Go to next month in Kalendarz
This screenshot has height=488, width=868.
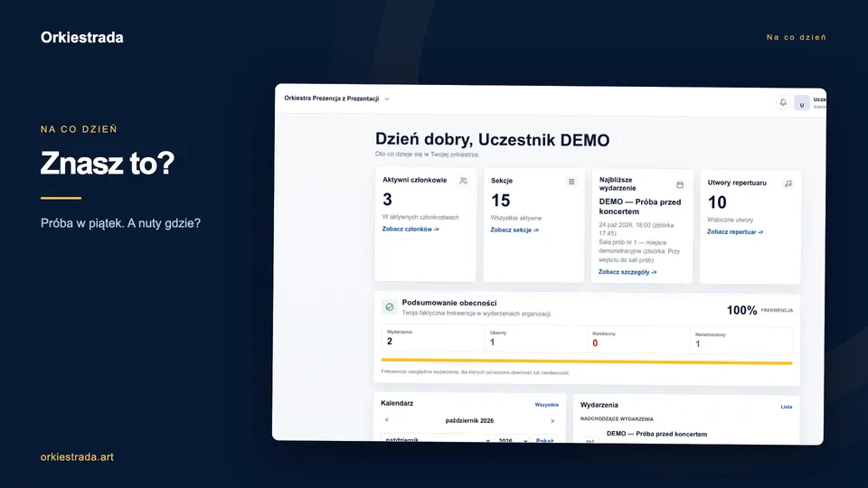[x=552, y=421]
